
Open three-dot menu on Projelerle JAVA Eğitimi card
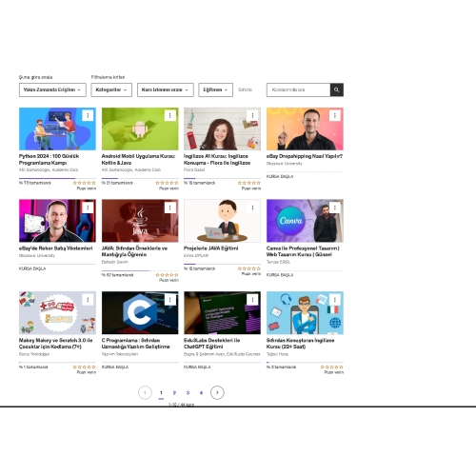pos(252,208)
